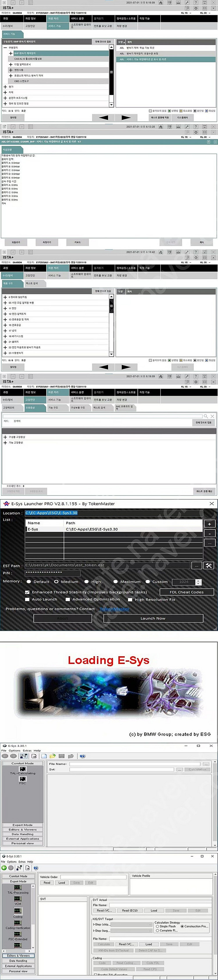
Task: Open the tools icon next to EST Path
Action: 209,565
